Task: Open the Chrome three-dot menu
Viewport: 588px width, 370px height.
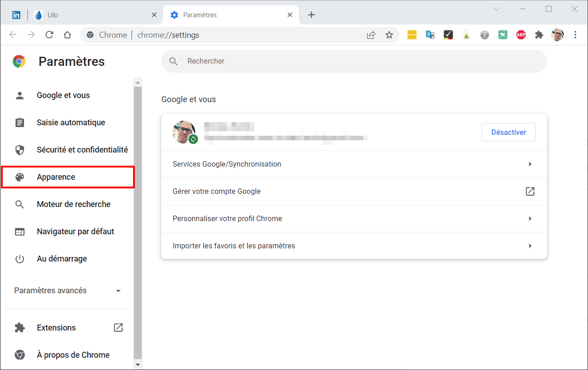Action: [575, 35]
